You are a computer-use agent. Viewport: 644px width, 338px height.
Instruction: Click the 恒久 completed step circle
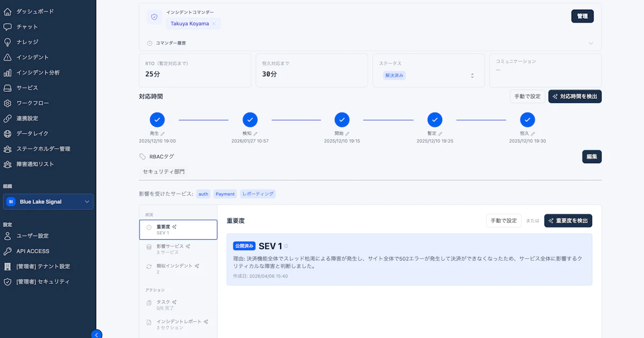pos(528,120)
